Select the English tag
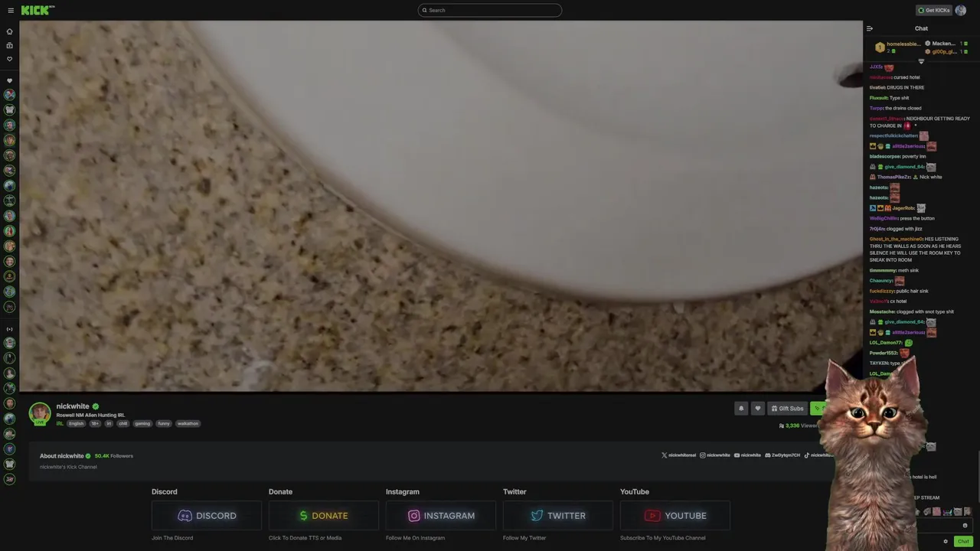Image resolution: width=980 pixels, height=551 pixels. (77, 423)
